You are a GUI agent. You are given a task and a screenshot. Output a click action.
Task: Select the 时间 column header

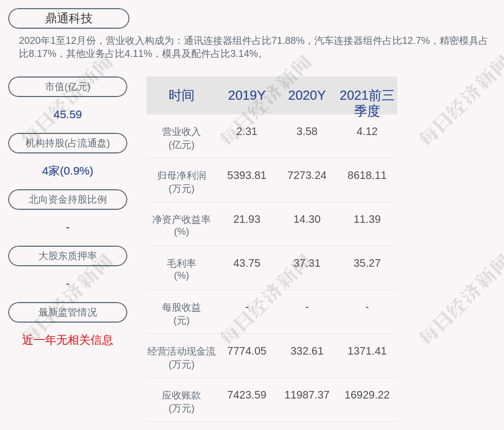pyautogui.click(x=181, y=95)
